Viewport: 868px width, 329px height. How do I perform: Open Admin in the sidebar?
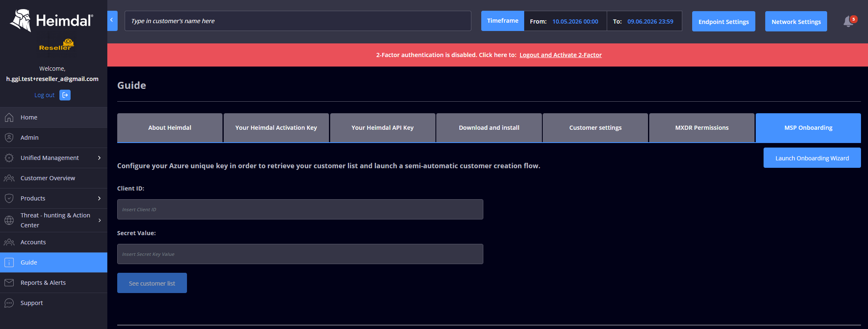click(x=54, y=138)
